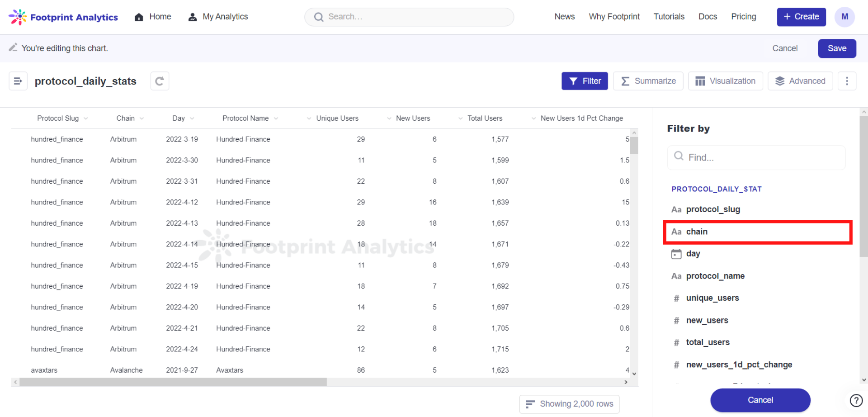868x417 pixels.
Task: Click the Find field in Filter by
Action: coord(756,157)
